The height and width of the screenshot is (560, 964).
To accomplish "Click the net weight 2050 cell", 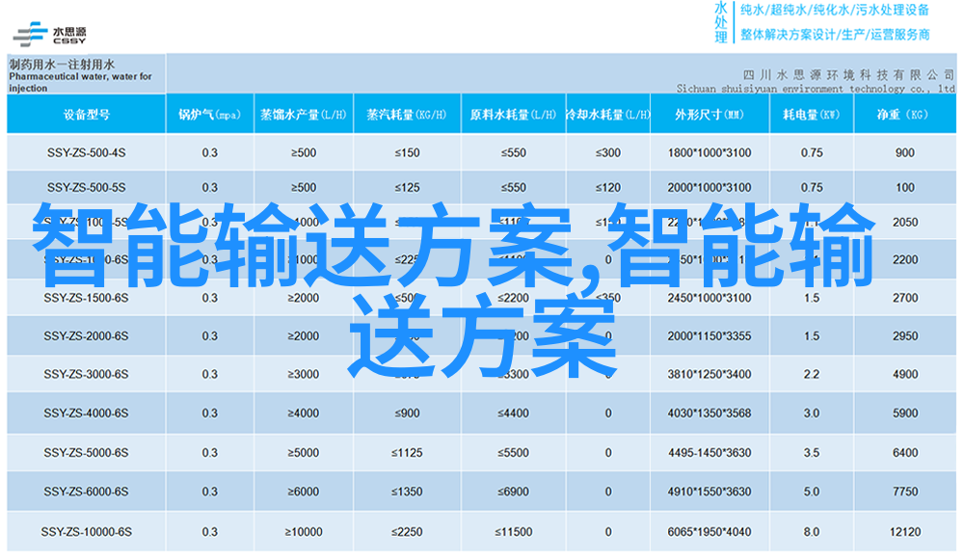I will [x=905, y=223].
